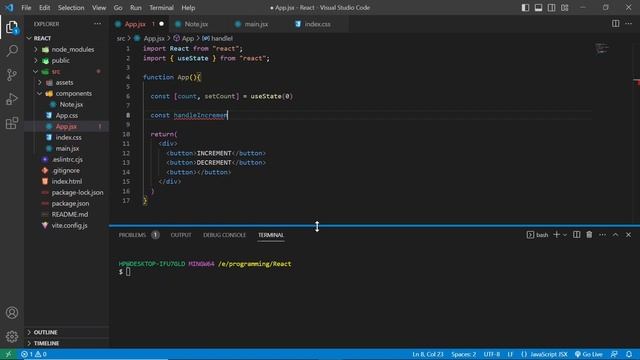Open the File menu

point(26,8)
